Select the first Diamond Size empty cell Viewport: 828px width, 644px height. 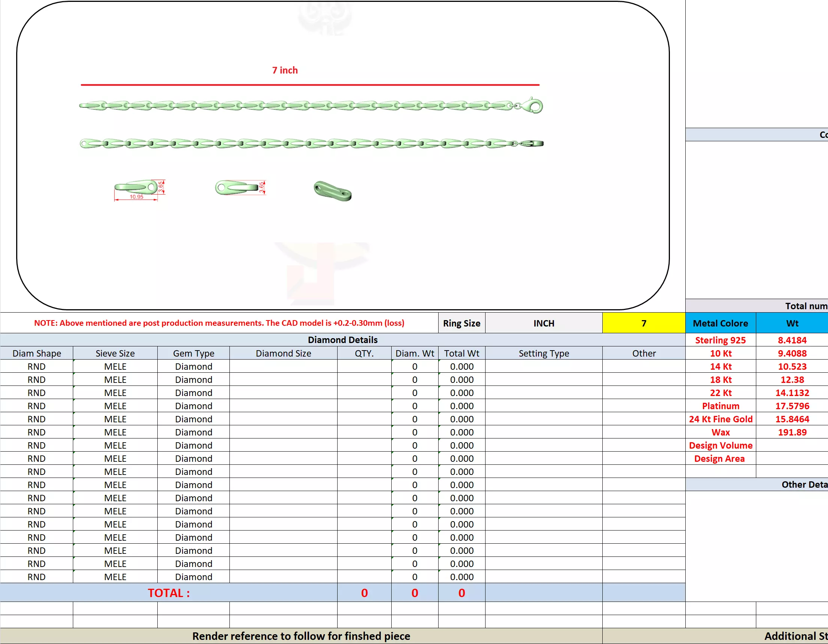point(283,366)
